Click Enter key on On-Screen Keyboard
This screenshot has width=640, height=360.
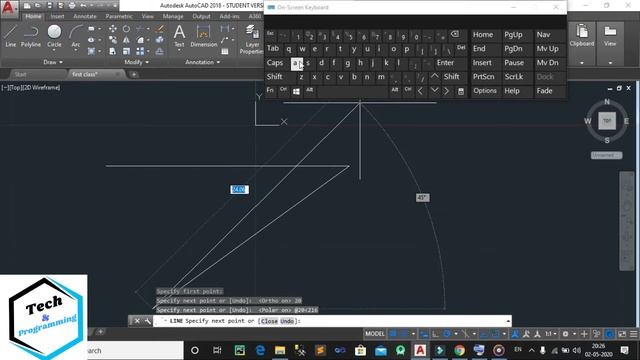(x=445, y=63)
